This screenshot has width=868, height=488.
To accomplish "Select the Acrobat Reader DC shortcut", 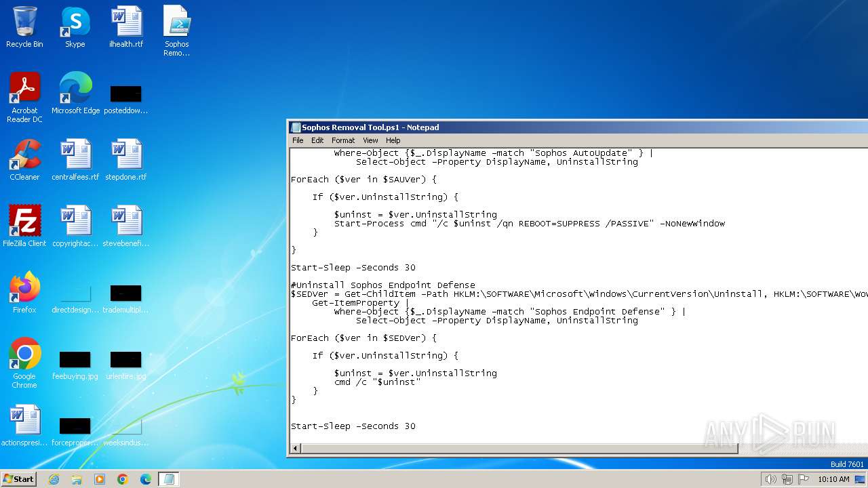I will 24,98.
